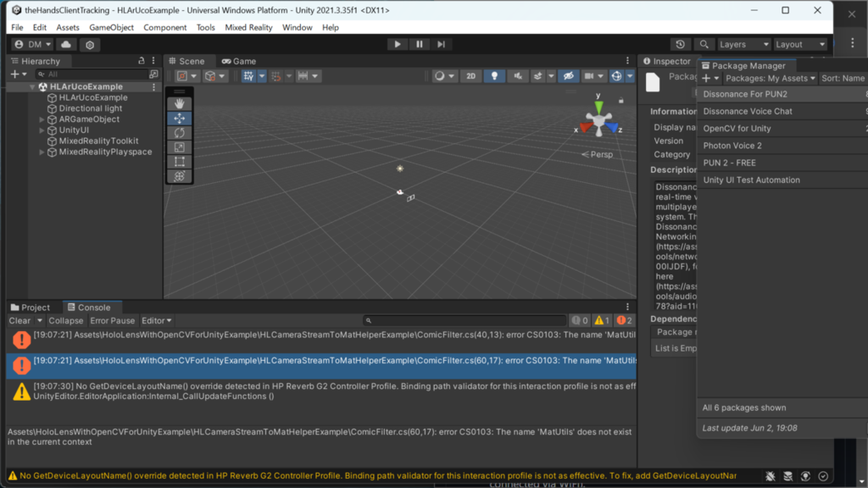Open the global search magnifier icon
This screenshot has width=868, height=488.
(x=704, y=44)
